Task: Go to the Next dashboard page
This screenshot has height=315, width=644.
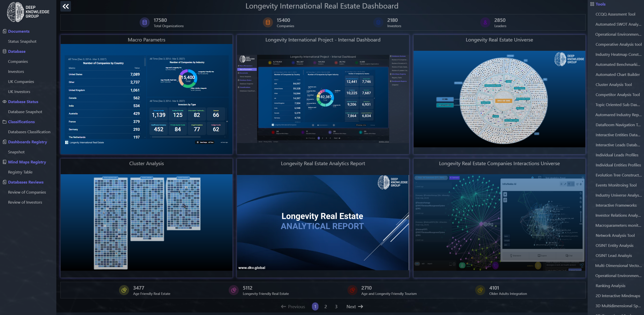Action: (x=354, y=306)
